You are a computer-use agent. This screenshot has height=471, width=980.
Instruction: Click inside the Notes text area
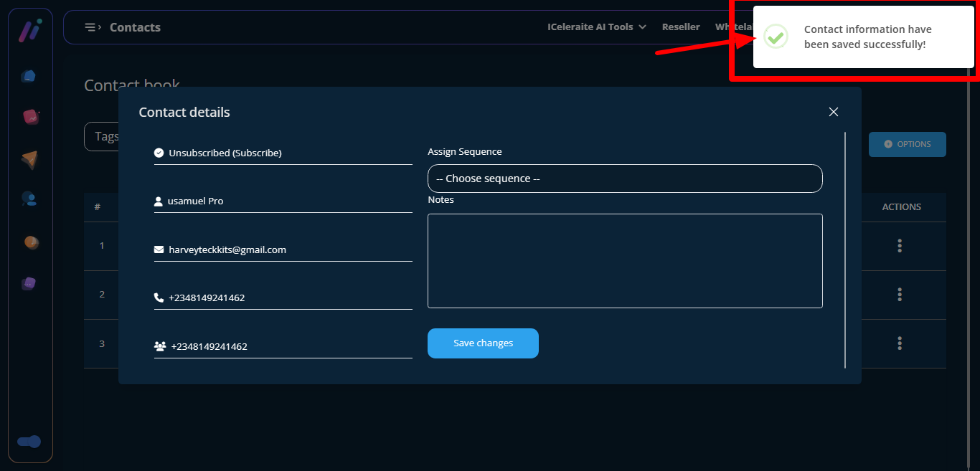click(624, 261)
